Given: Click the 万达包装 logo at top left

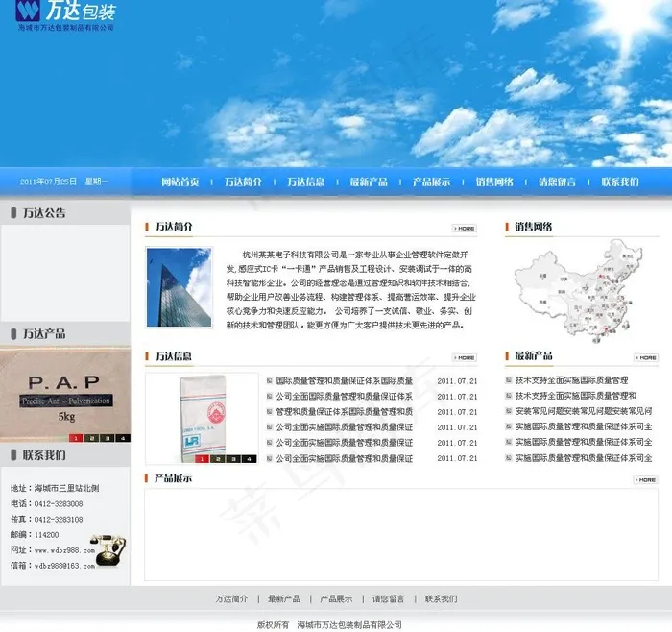Looking at the screenshot, I should [65, 15].
